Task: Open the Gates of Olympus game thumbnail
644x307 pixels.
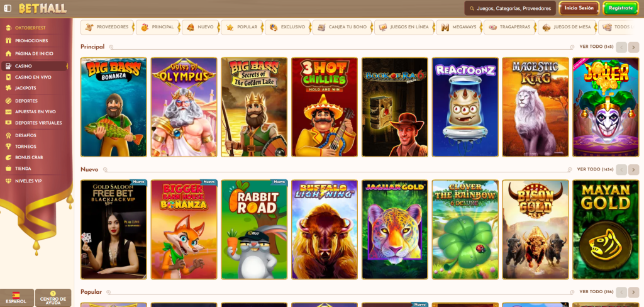Action: pos(184,107)
